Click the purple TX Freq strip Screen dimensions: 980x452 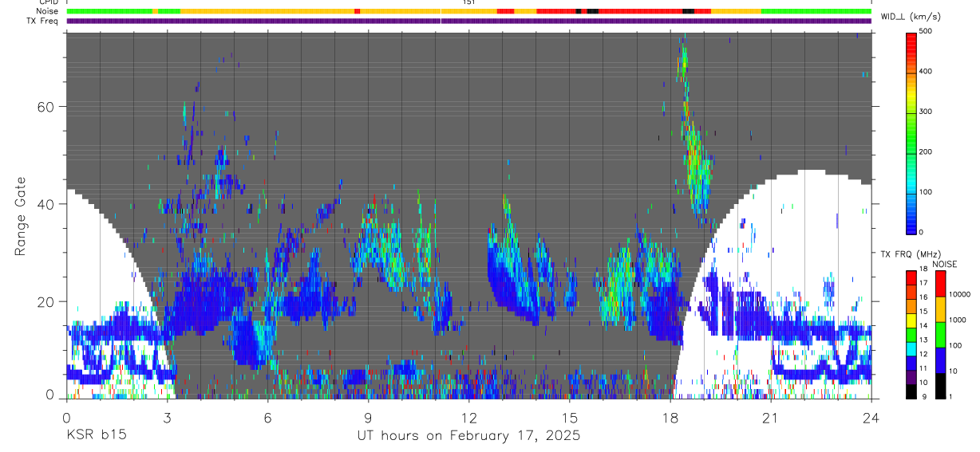pos(468,21)
